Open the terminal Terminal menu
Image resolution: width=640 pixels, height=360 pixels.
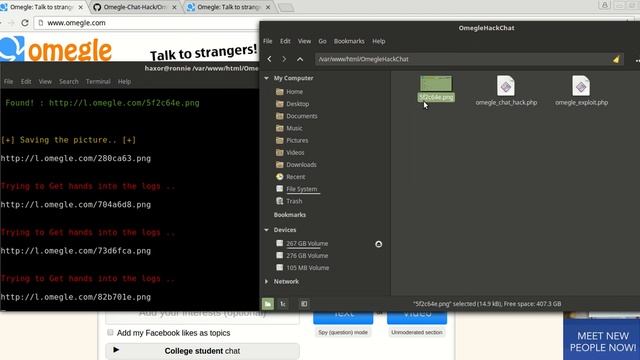(98, 82)
